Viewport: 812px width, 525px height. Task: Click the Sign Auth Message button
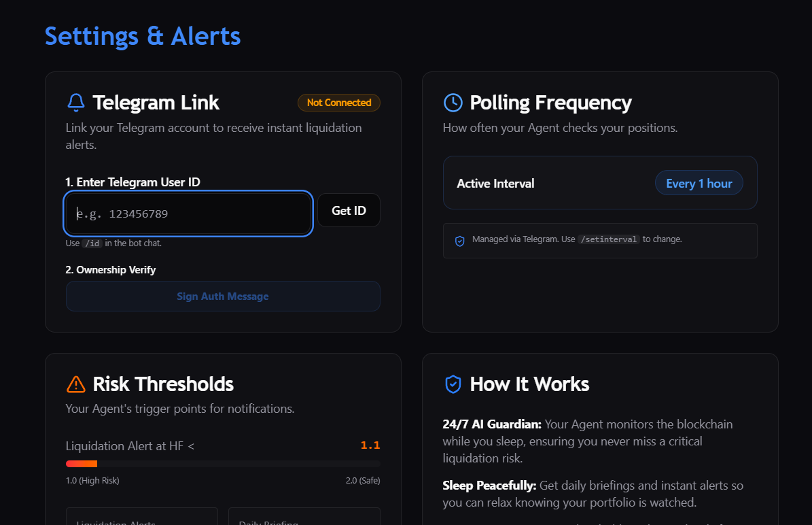tap(223, 297)
